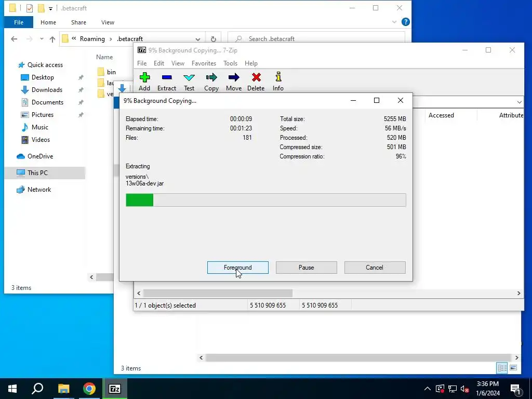Screen dimensions: 532x399
Task: Open Music in navigation pane
Action: (x=39, y=127)
